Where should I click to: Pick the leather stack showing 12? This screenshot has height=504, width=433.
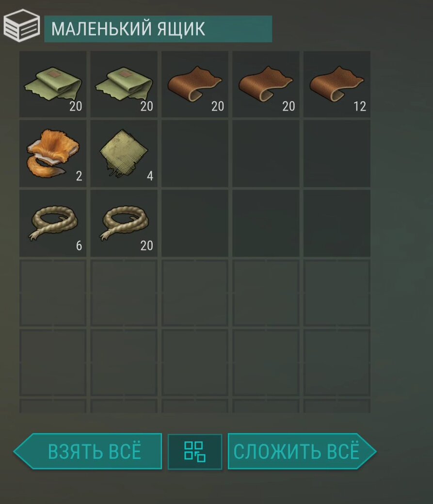click(x=337, y=84)
